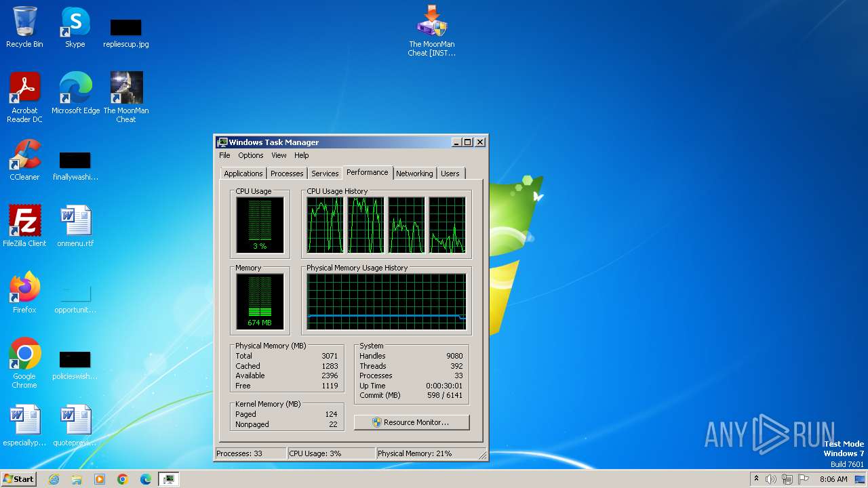Open Firefox desktop shortcut
Image resolution: width=868 pixels, height=488 pixels.
tap(24, 293)
